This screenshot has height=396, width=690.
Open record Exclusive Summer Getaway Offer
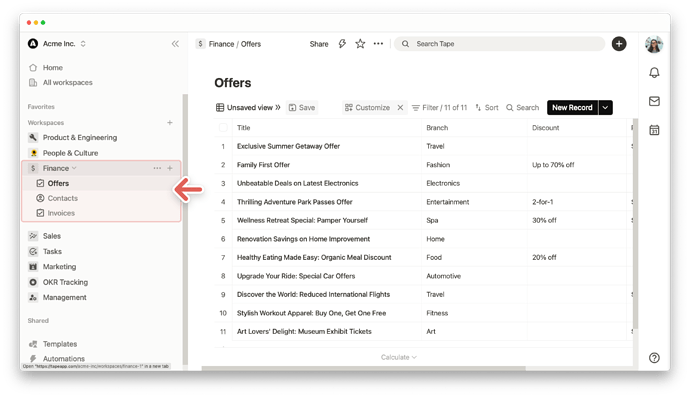[288, 147]
